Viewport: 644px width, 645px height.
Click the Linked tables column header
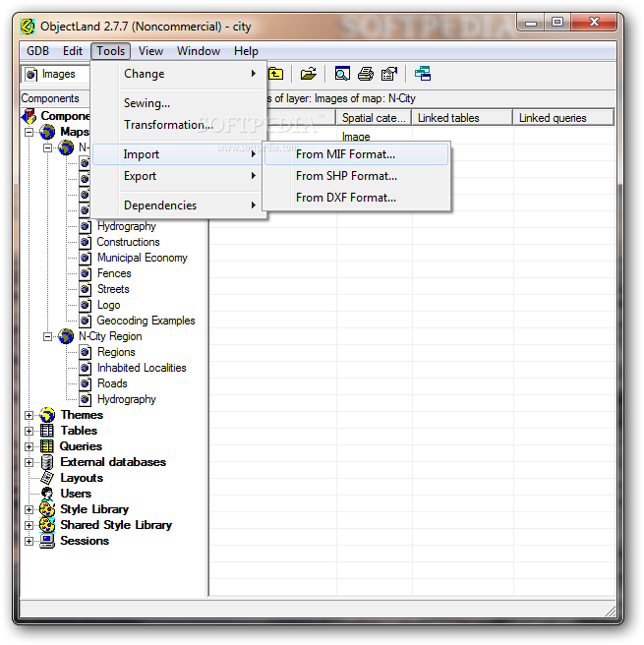[462, 118]
